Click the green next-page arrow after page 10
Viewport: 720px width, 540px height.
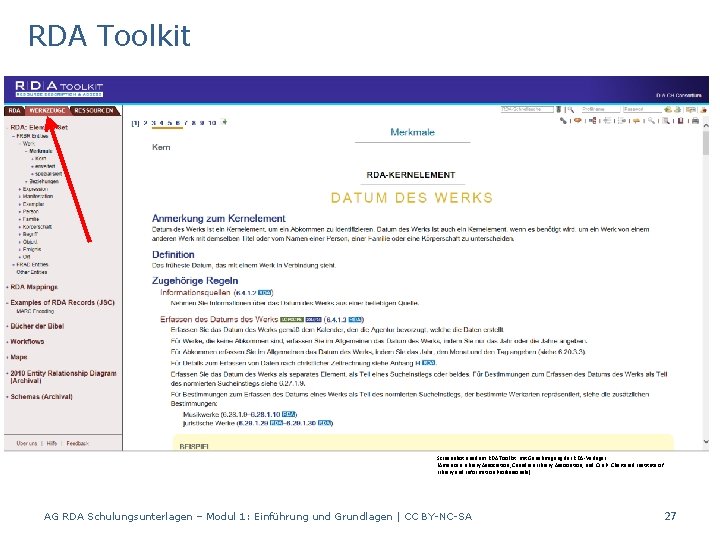click(224, 122)
